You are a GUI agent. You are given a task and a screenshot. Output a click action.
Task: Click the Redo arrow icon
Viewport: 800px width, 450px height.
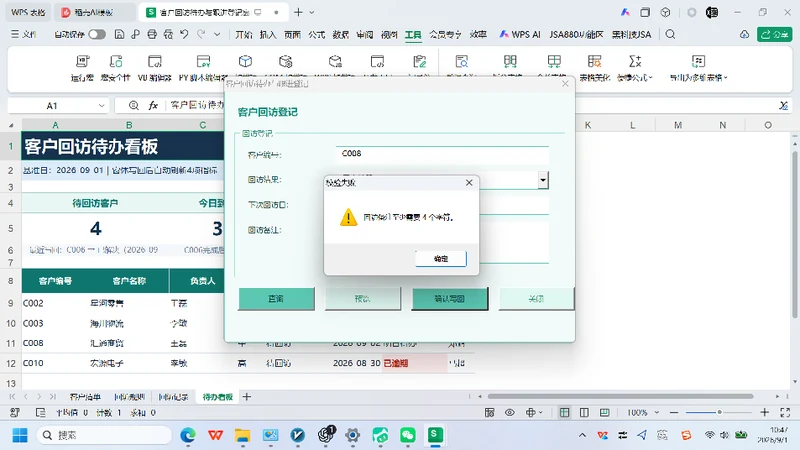click(201, 34)
